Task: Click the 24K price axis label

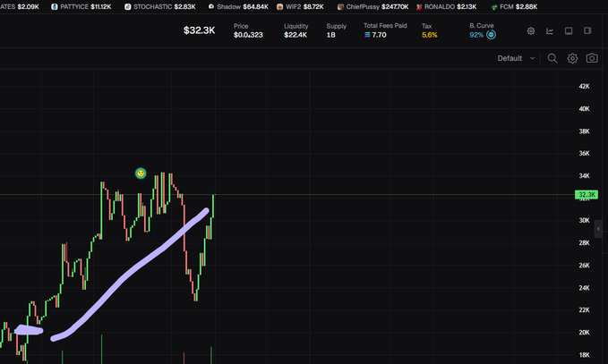Action: click(584, 288)
